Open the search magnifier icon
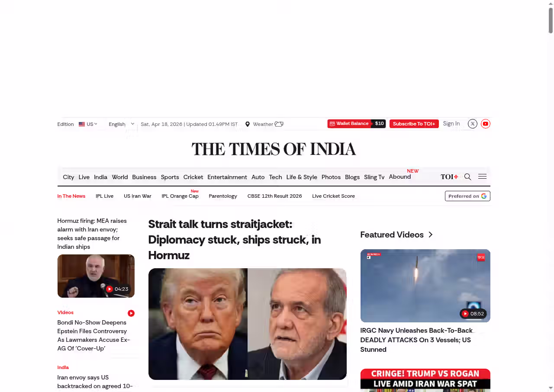 (467, 177)
